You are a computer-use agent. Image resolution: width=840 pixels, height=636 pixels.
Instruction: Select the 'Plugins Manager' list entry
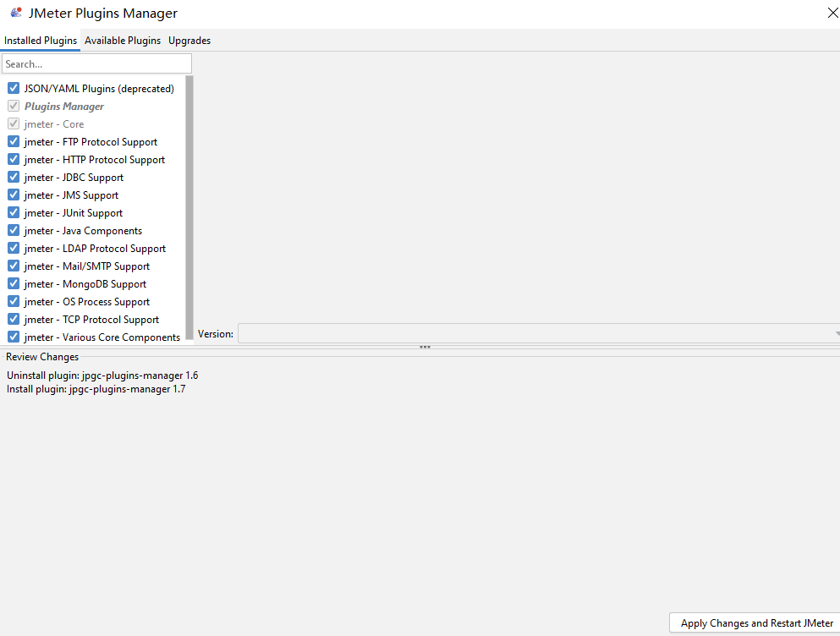pyautogui.click(x=64, y=106)
